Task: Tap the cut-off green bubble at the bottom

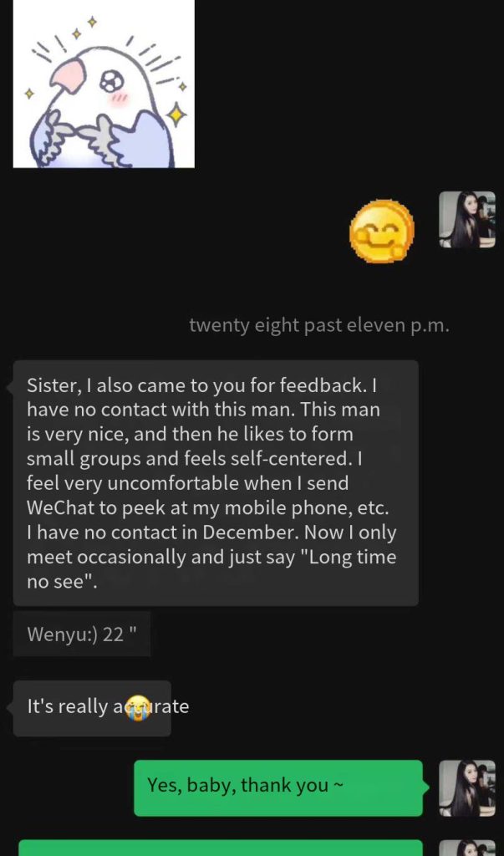Action: click(221, 848)
